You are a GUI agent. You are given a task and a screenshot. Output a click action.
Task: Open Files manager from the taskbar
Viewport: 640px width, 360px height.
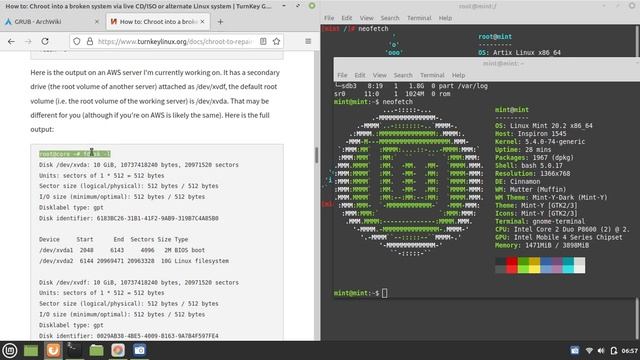point(96,350)
